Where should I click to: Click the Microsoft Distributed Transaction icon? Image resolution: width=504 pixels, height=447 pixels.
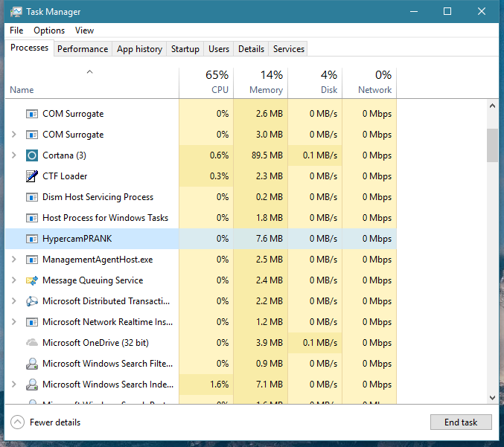click(x=32, y=301)
